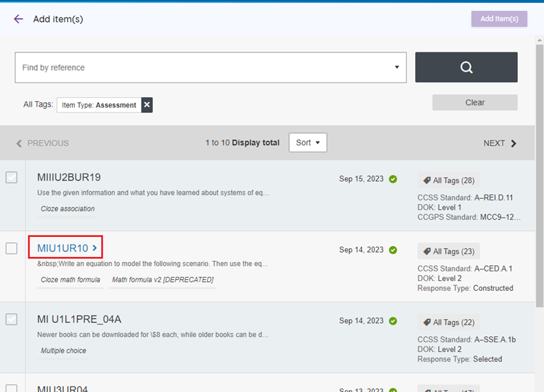Check the box for MIU1UR10 item
This screenshot has width=544, height=392.
coord(12,248)
